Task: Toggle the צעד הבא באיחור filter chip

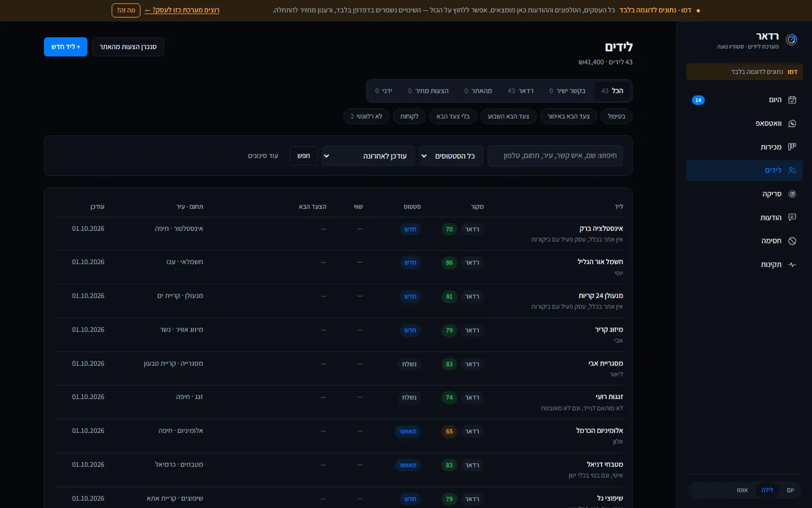Action: 568,116
